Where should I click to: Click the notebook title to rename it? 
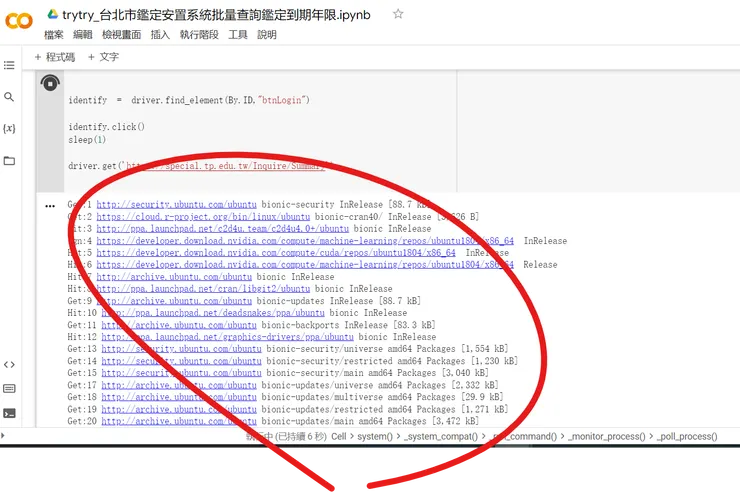pyautogui.click(x=216, y=15)
